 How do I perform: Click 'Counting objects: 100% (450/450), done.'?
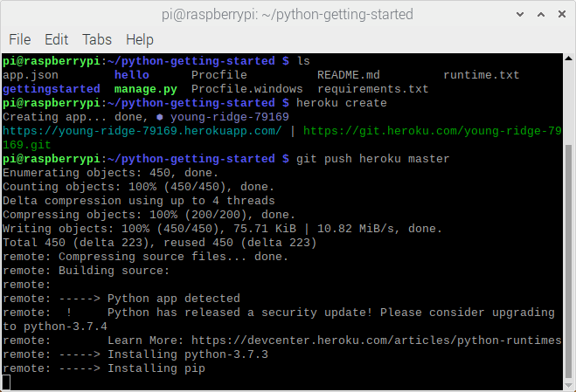point(138,187)
